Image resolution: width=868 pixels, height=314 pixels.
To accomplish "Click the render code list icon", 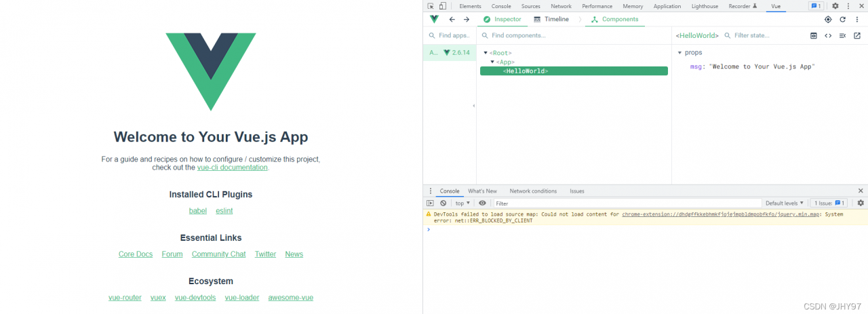I will [842, 35].
